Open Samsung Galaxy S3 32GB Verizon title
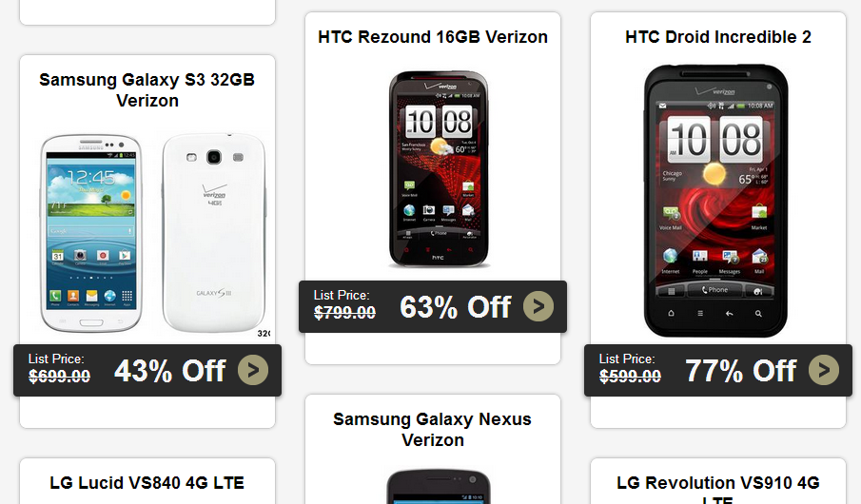The image size is (861, 504). pos(147,90)
